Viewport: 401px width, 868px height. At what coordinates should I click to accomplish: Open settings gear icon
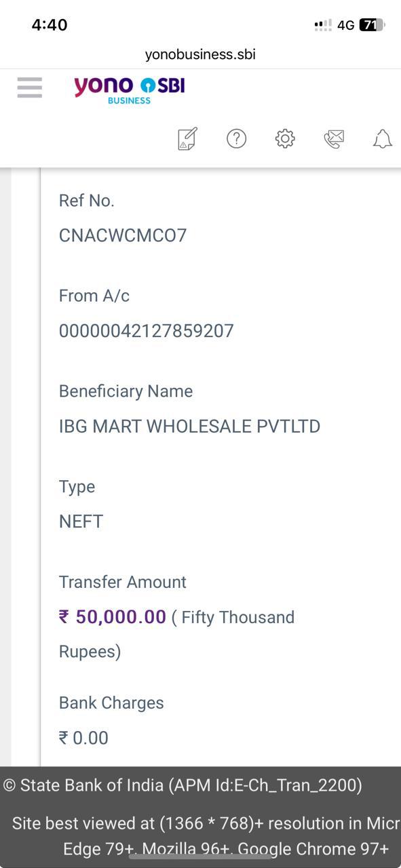point(285,138)
